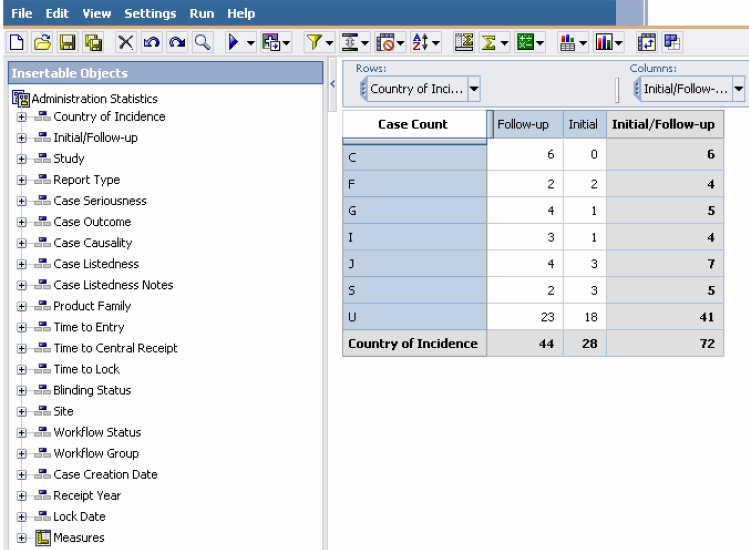This screenshot has width=749, height=550.
Task: Open the View menu
Action: coord(96,13)
